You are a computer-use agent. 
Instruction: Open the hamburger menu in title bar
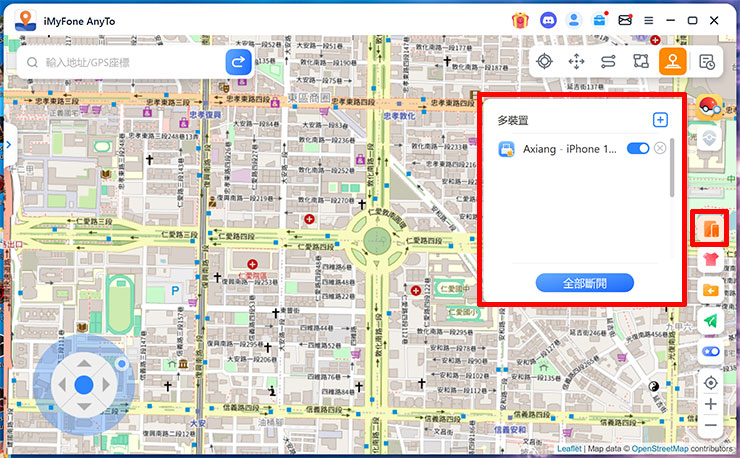pyautogui.click(x=648, y=20)
